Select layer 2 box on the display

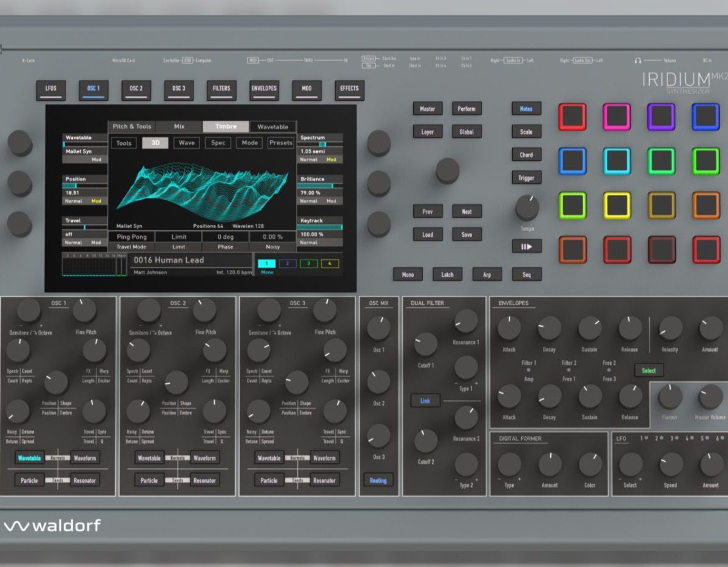[x=287, y=263]
